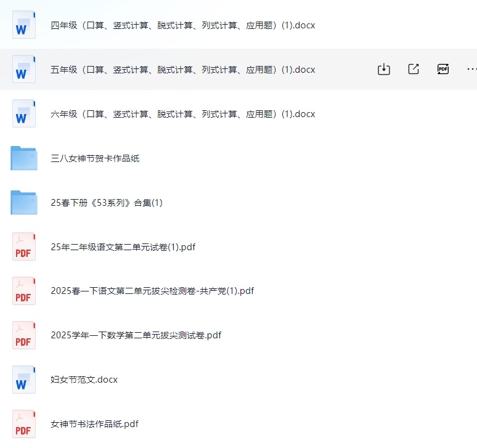477x448 pixels.
Task: Select file name 四年级（口算、竖式计算…）(1).docx
Action: coord(183,25)
